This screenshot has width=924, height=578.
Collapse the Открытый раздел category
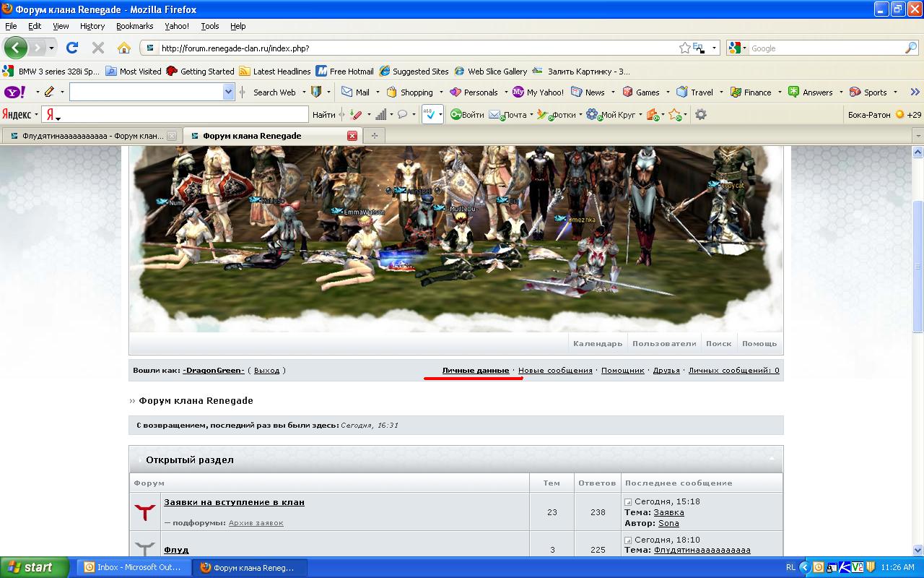772,460
